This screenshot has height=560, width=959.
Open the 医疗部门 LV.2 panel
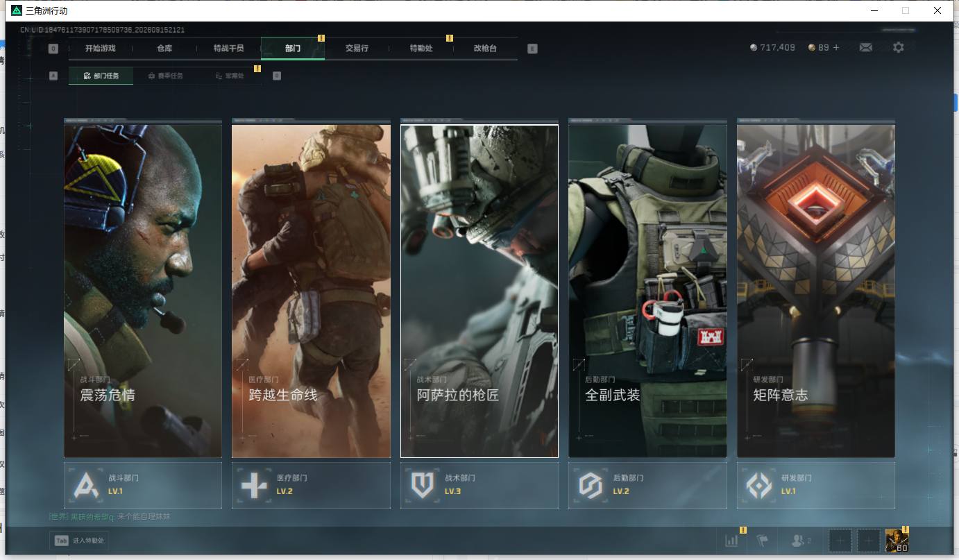coord(311,485)
